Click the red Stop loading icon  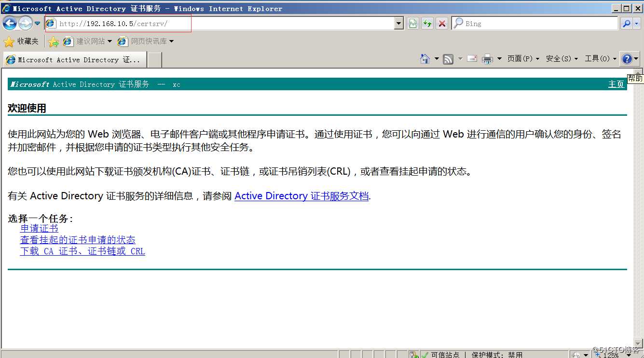click(x=442, y=23)
